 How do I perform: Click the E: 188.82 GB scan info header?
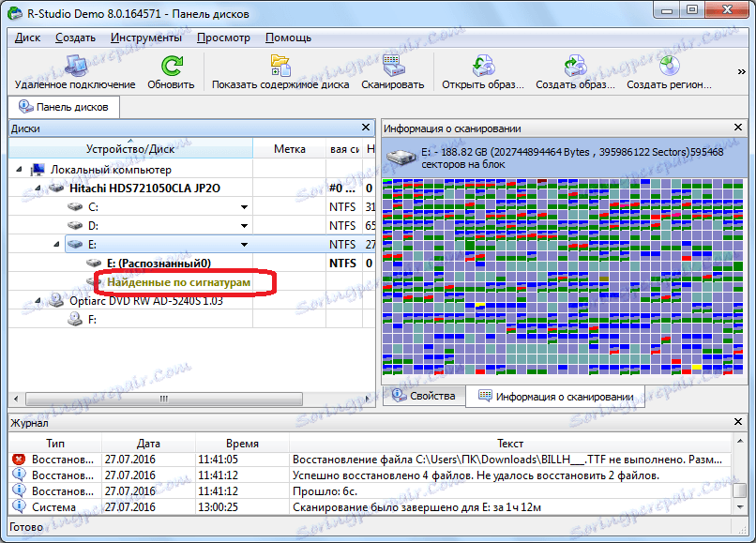point(564,158)
